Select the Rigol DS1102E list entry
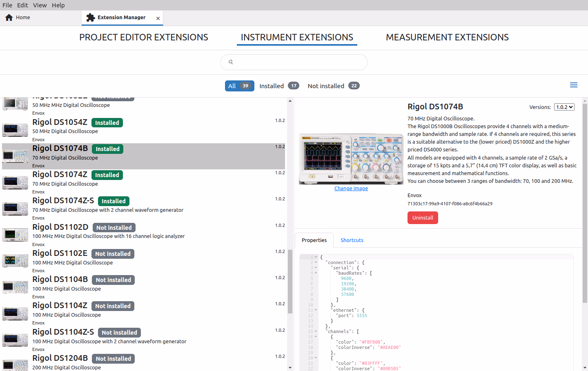Image resolution: width=588 pixels, height=371 pixels. [143, 261]
